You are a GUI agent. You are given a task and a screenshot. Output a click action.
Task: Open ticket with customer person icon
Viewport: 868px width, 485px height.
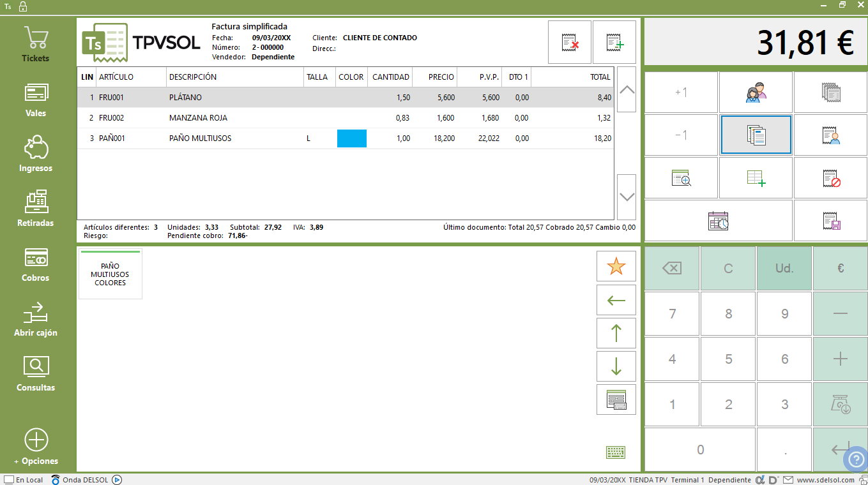pyautogui.click(x=830, y=135)
